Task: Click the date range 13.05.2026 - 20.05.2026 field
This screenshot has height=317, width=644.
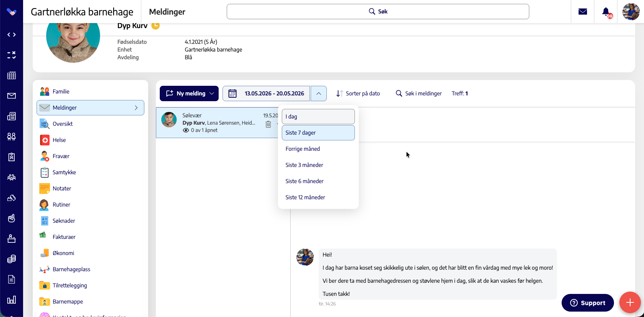Action: [x=266, y=93]
